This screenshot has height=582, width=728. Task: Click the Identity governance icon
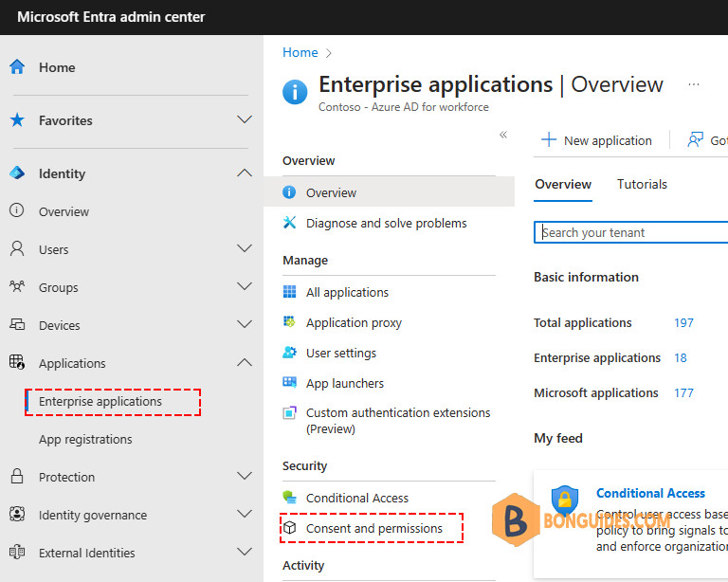point(17,515)
